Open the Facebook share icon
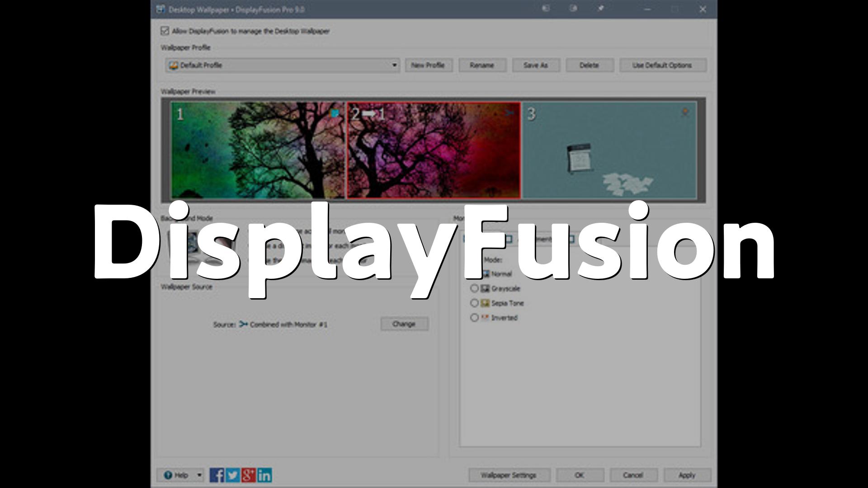The image size is (868, 488). coord(217,475)
